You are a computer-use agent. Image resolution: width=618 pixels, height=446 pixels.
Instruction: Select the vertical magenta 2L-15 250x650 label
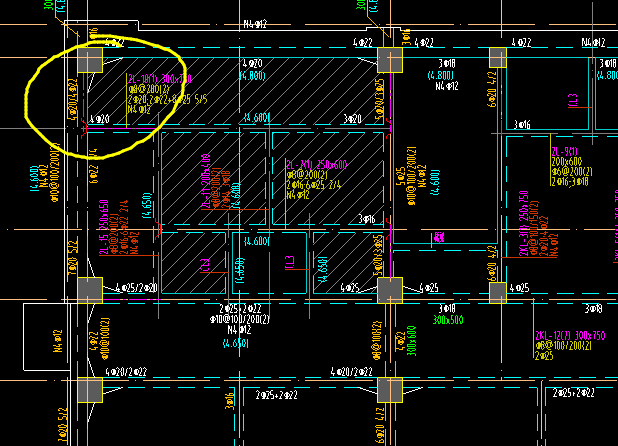coord(104,228)
